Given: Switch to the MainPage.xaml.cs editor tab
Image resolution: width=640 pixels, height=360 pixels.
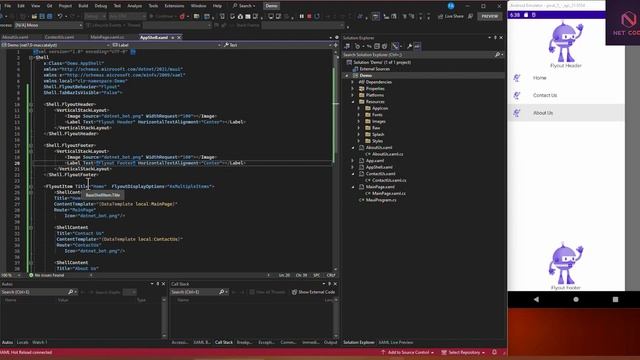Looking at the screenshot, I should pyautogui.click(x=107, y=38).
